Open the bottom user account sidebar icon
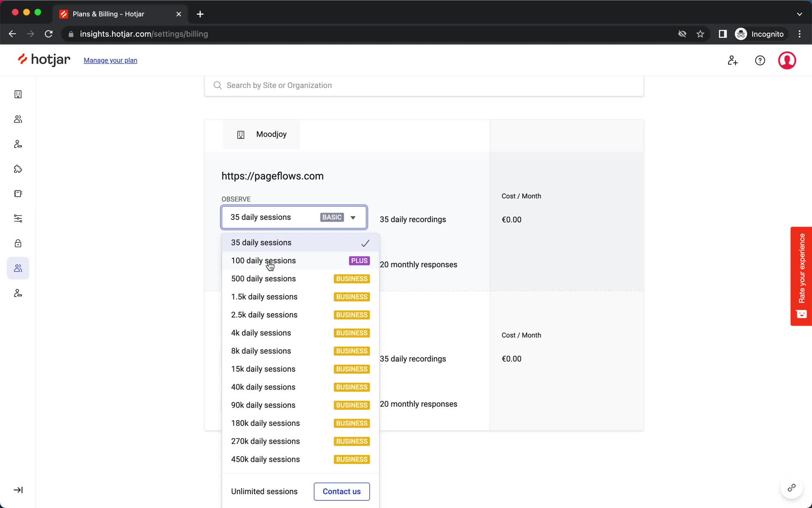812x508 pixels. 18,293
